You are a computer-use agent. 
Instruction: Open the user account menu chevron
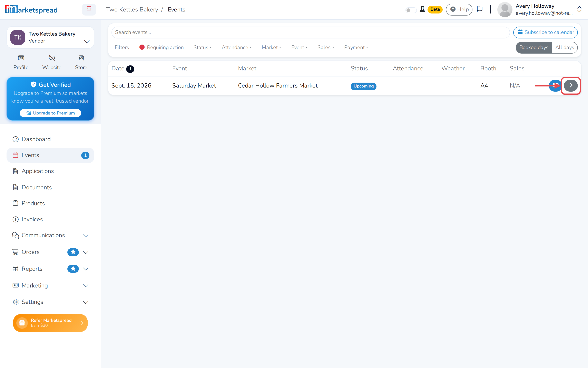click(579, 9)
